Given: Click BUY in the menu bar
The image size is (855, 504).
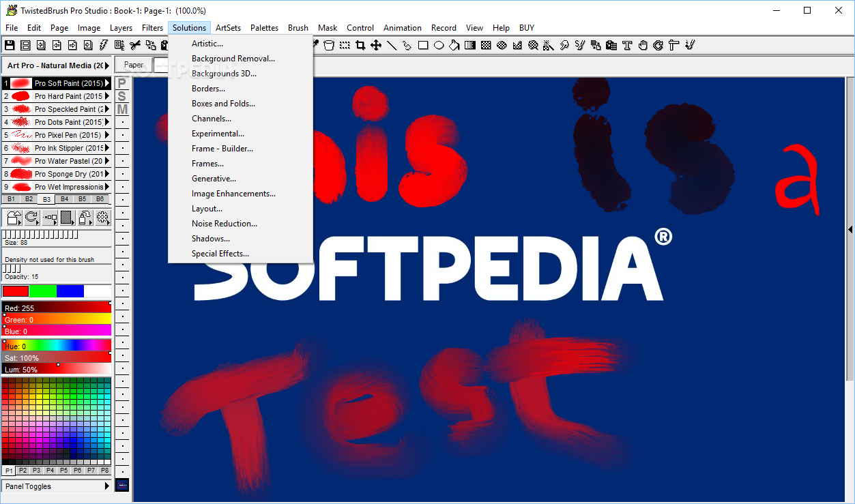Looking at the screenshot, I should 527,28.
